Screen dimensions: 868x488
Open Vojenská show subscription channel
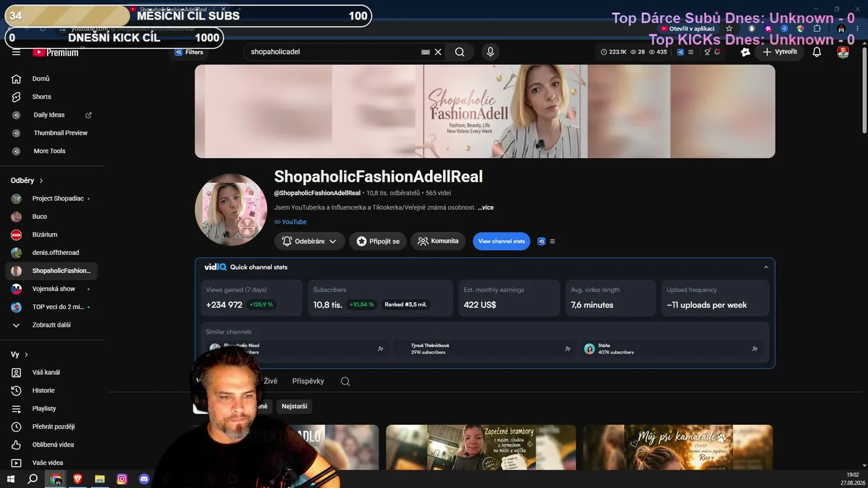52,289
